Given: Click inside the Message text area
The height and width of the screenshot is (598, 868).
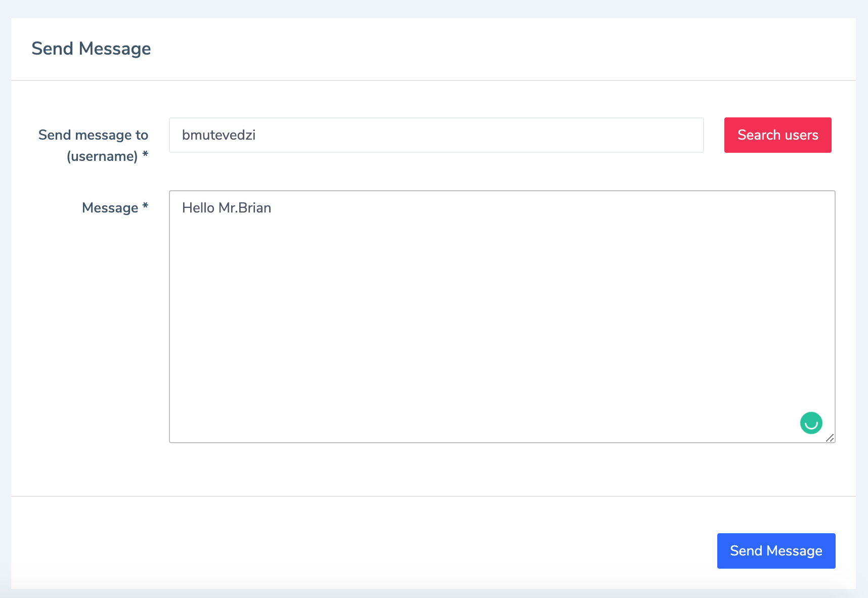Looking at the screenshot, I should tap(502, 317).
